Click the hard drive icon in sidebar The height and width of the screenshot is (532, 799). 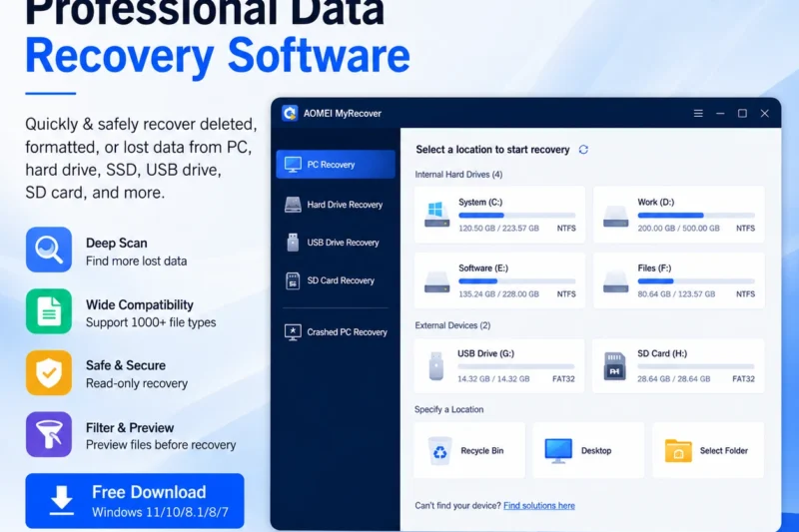tap(293, 205)
